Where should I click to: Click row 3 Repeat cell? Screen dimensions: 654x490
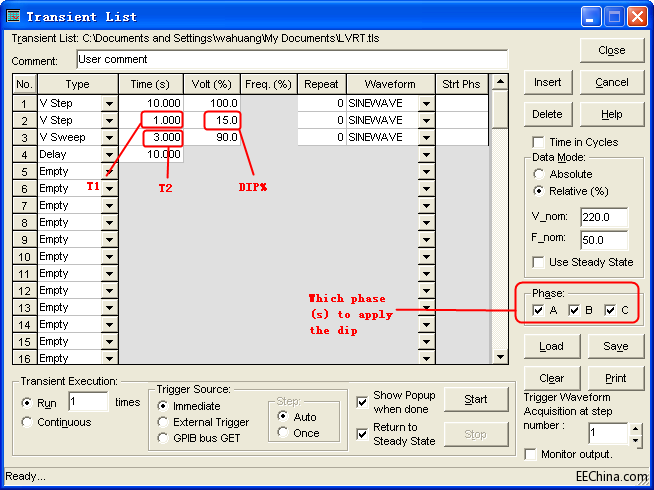pos(322,138)
